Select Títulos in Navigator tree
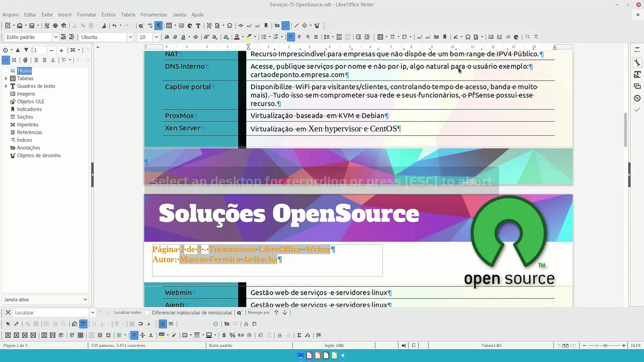Image resolution: width=644 pixels, height=362 pixels. pos(24,71)
